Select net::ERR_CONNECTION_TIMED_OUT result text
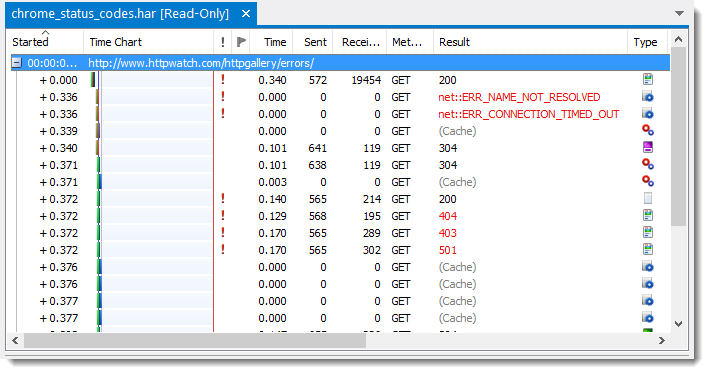This screenshot has width=709, height=374. point(529,114)
